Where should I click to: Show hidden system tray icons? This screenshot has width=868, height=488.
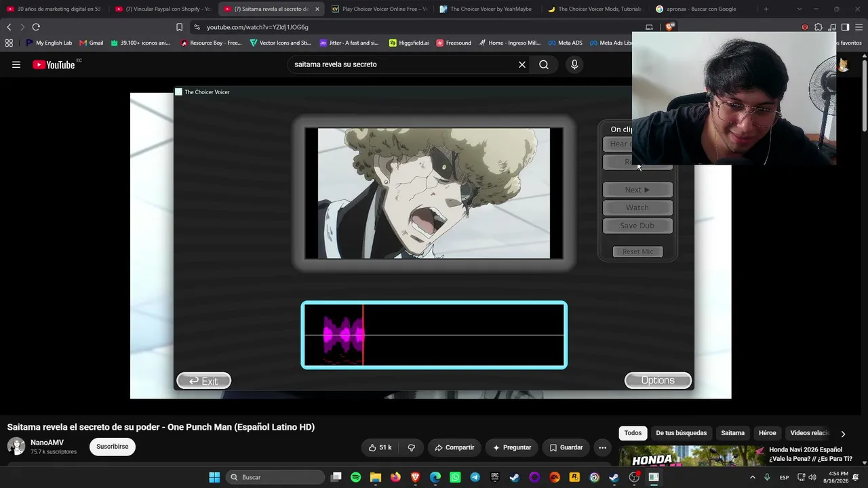[x=752, y=477]
